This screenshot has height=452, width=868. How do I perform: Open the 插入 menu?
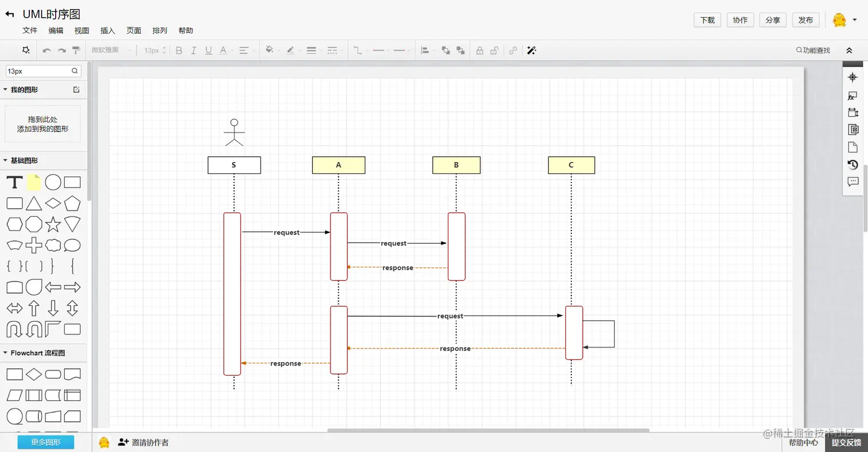coord(107,30)
